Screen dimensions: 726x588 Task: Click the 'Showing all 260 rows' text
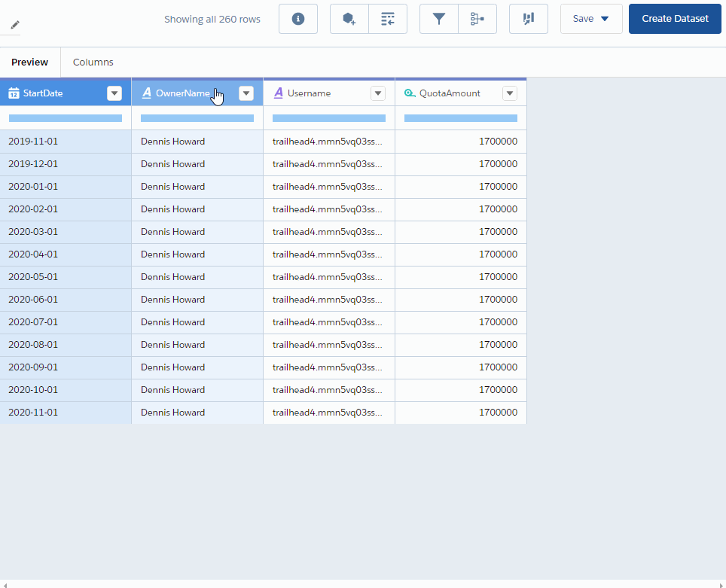pos(212,19)
